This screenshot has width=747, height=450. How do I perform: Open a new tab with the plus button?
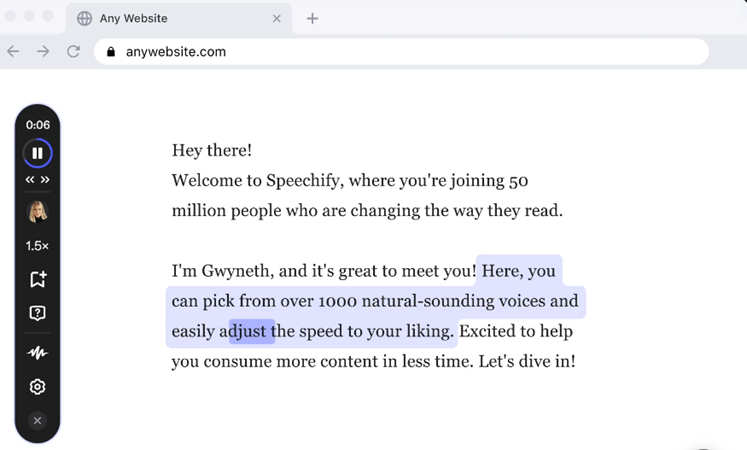click(x=312, y=19)
